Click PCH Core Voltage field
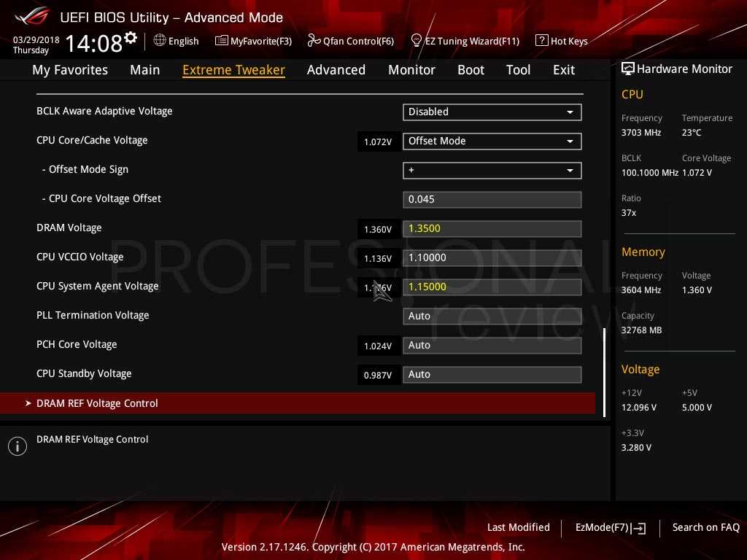747x560 pixels. (x=492, y=345)
